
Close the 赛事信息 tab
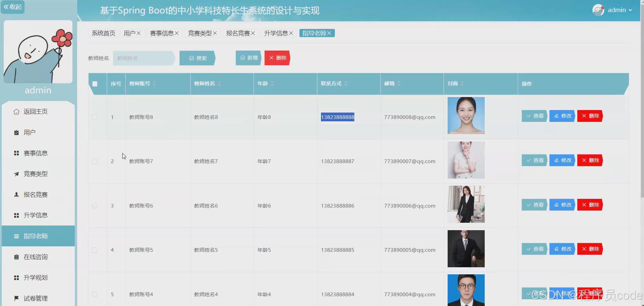point(176,33)
